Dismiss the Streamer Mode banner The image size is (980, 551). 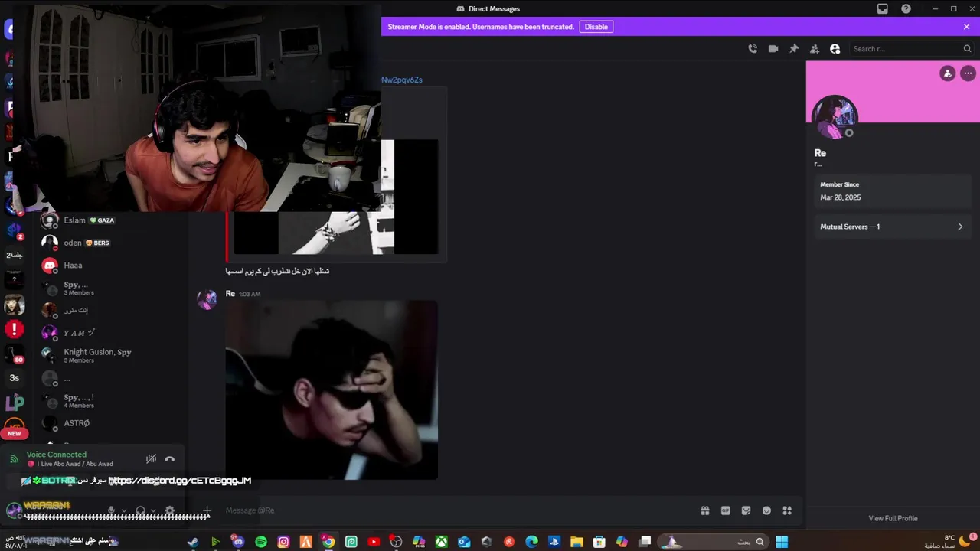tap(966, 27)
